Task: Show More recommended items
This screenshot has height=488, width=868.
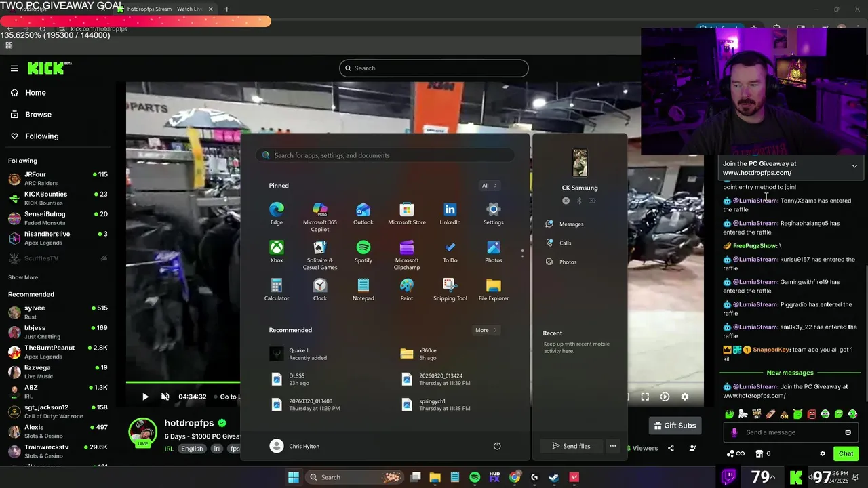Action: 486,330
